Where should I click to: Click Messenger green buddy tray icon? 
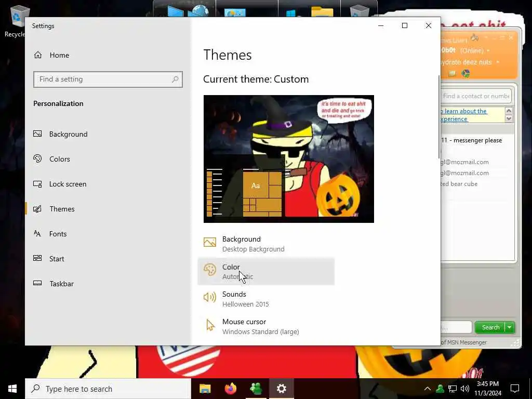point(440,389)
